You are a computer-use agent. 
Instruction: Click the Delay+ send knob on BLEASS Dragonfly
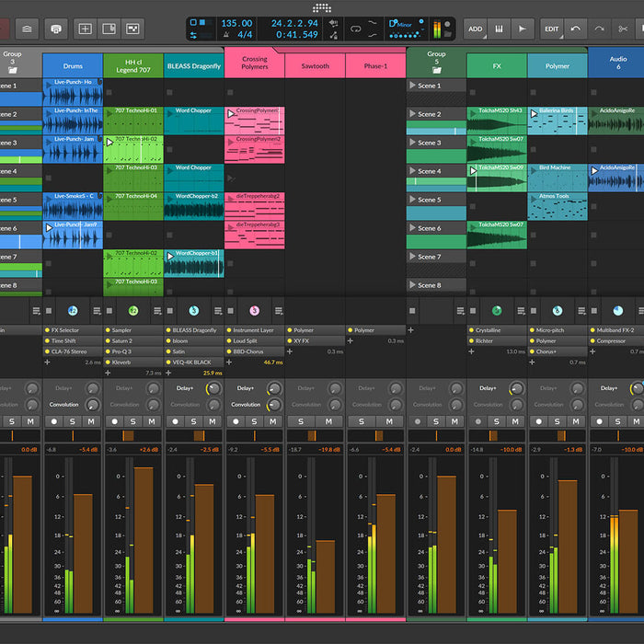tap(213, 388)
